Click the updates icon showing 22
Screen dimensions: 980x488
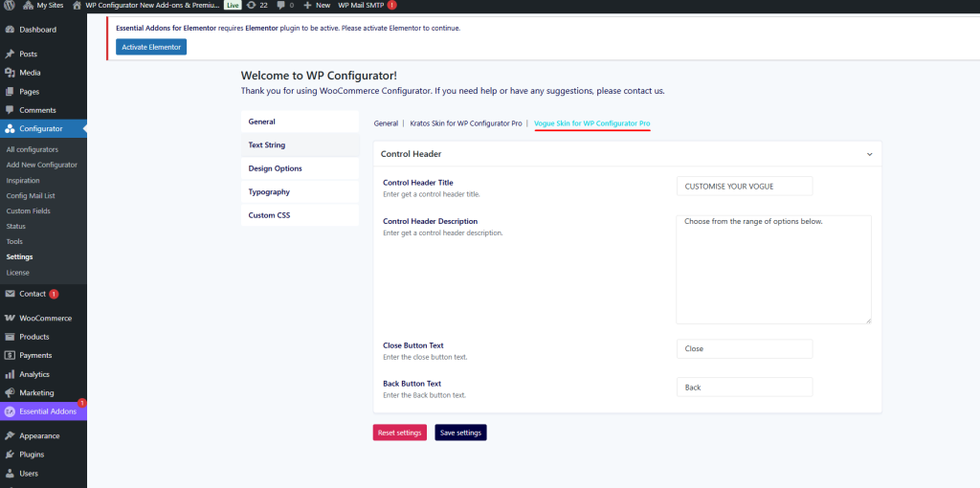(x=252, y=5)
